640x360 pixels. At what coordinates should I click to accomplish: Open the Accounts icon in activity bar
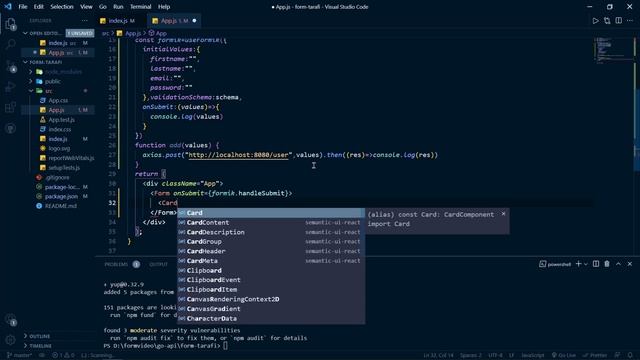(11, 320)
